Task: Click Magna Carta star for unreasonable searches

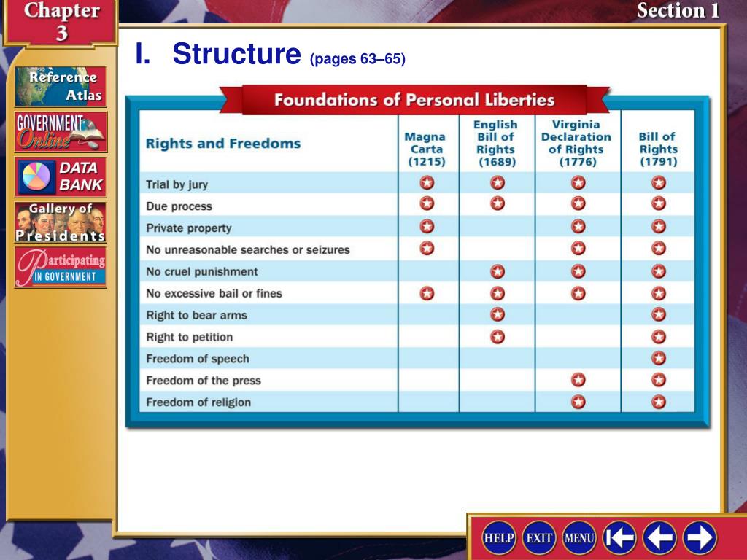Action: (x=427, y=248)
